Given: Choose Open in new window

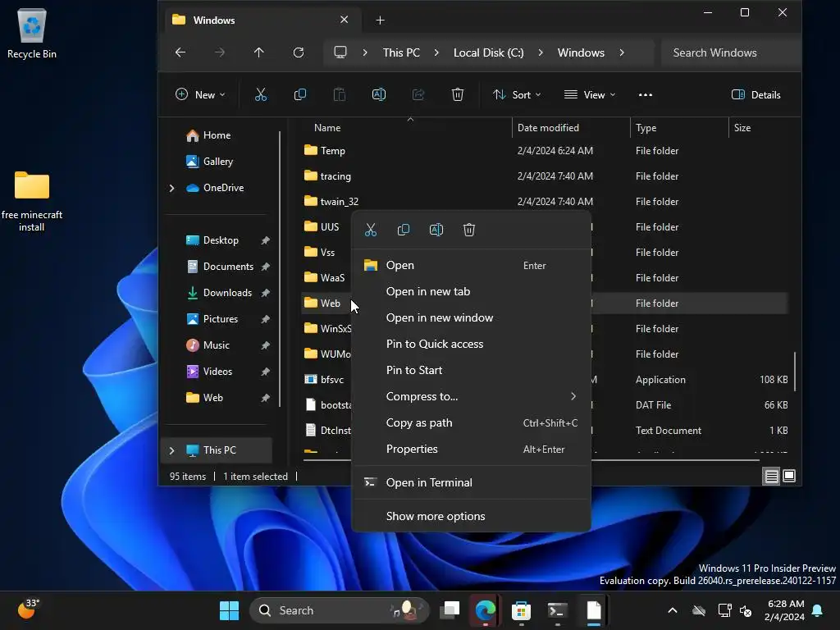Looking at the screenshot, I should pos(472,317).
